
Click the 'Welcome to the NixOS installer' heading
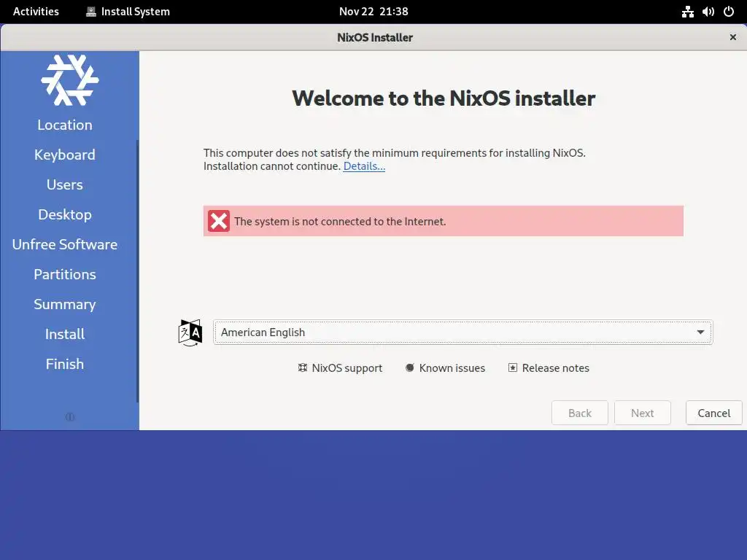click(444, 98)
